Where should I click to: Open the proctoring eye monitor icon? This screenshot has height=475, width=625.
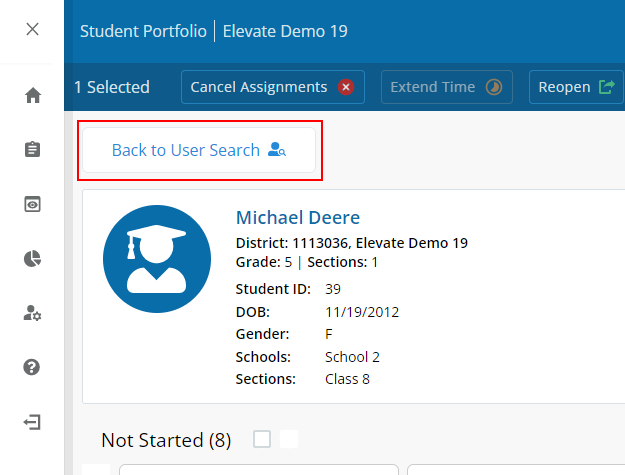(32, 204)
